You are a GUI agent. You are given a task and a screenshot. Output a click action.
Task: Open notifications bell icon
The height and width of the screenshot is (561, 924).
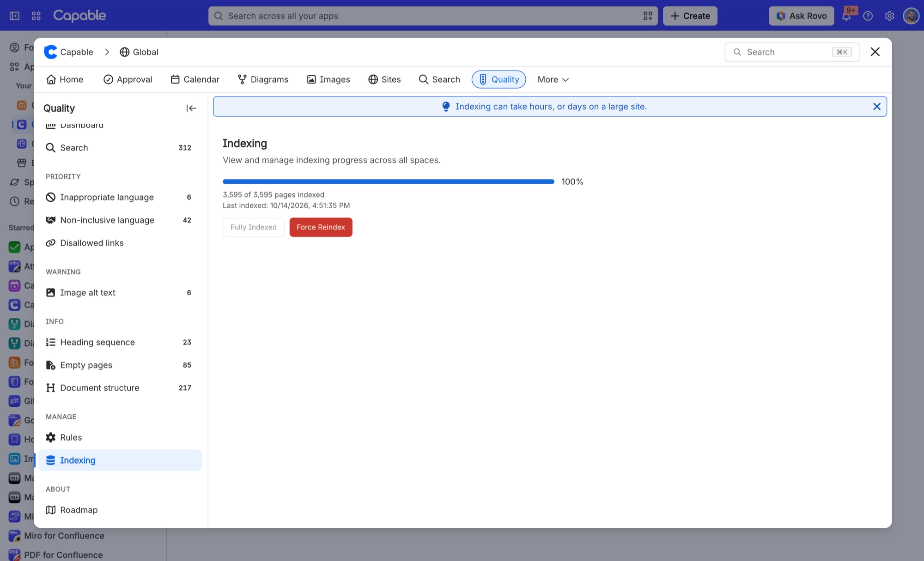point(846,16)
